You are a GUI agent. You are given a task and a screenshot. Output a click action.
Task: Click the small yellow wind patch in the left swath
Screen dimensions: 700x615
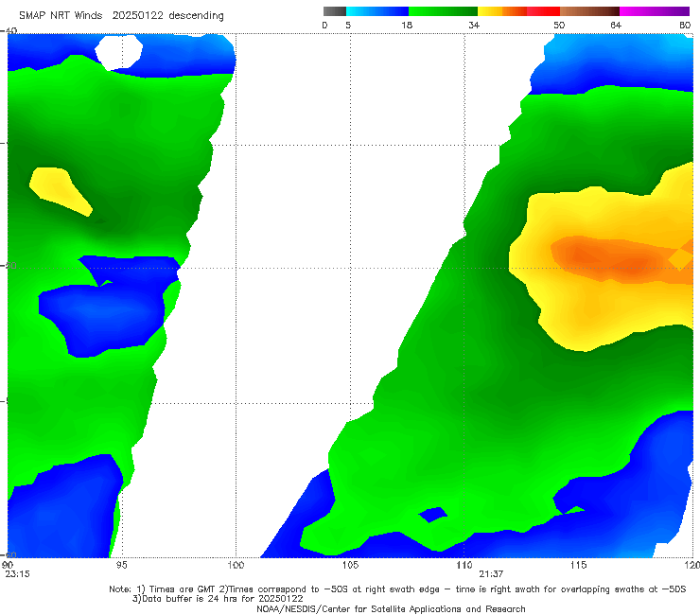point(61,191)
